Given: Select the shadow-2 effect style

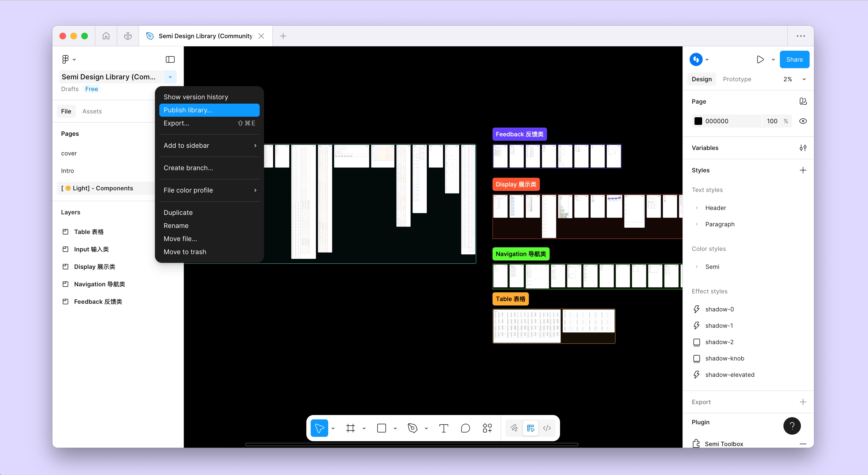Looking at the screenshot, I should 719,342.
